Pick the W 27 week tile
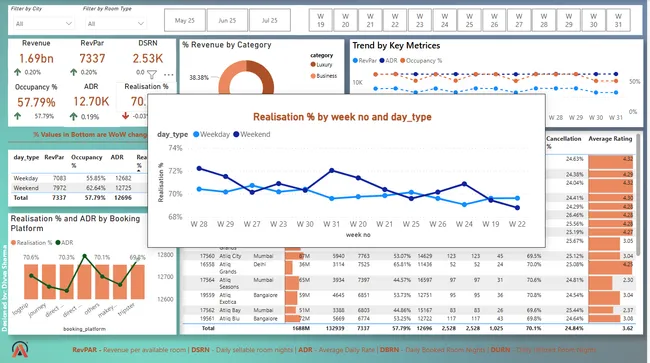Screen dimensions: 650x363 [x=519, y=20]
